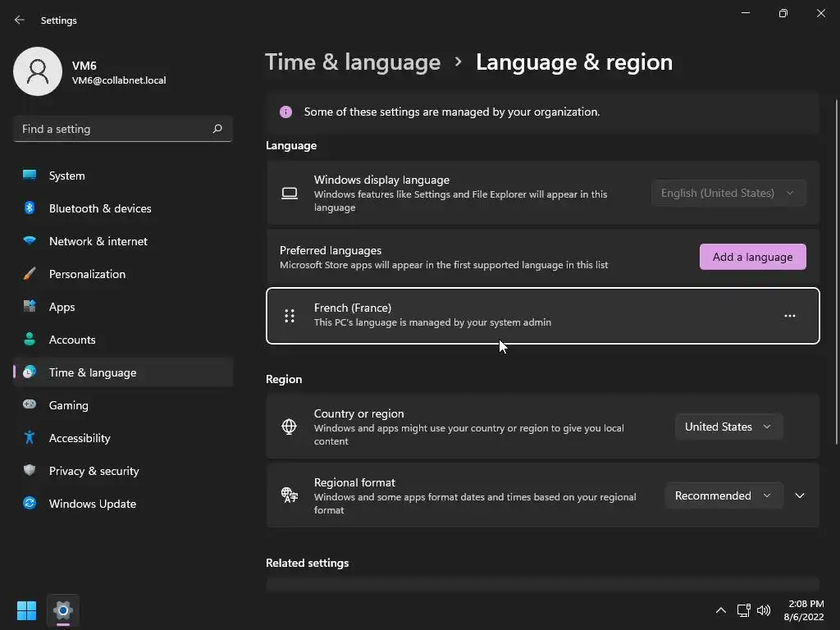The width and height of the screenshot is (840, 630).
Task: Expand the Regional format section chevron
Action: coord(800,495)
